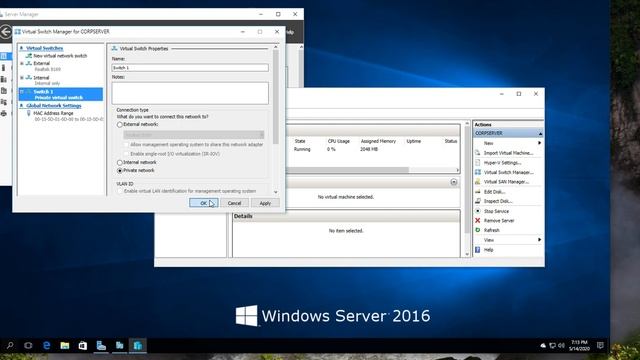The height and width of the screenshot is (360, 640).
Task: Select the MAC Address Range item
Action: coord(53,113)
